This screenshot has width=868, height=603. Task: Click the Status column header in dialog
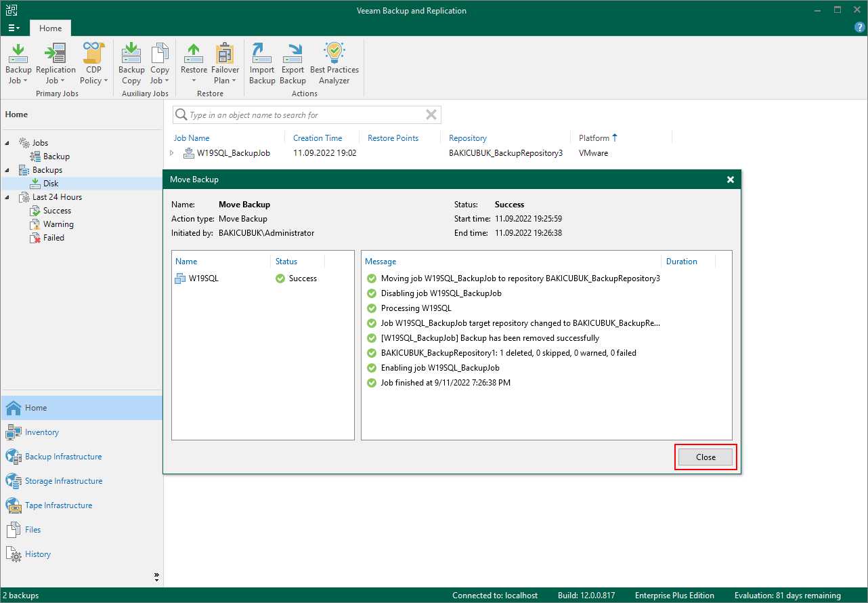[x=286, y=262]
